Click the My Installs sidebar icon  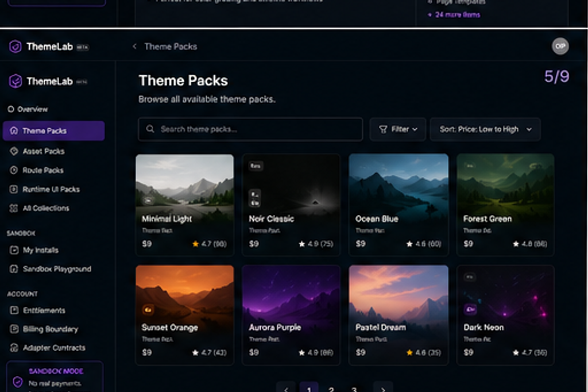pos(14,250)
